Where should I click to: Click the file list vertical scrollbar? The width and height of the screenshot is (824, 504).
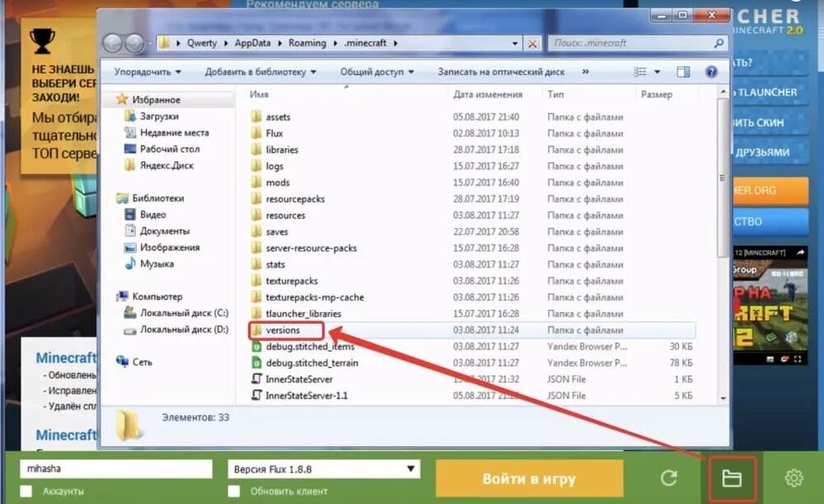tap(722, 179)
